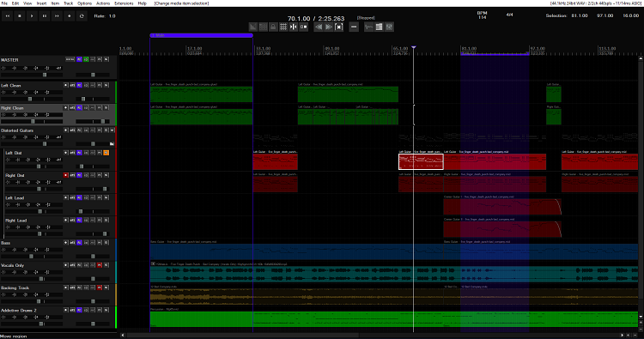Unmute the Vocals Only track

(x=100, y=265)
